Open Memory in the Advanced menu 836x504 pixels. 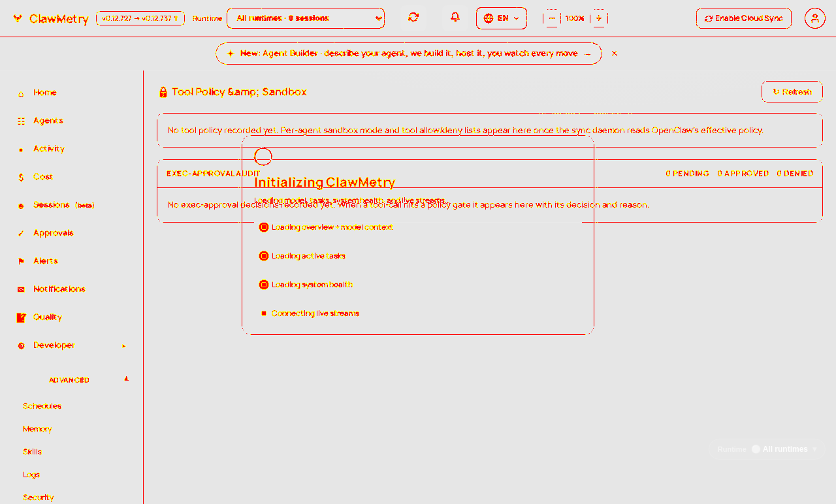[x=37, y=429]
